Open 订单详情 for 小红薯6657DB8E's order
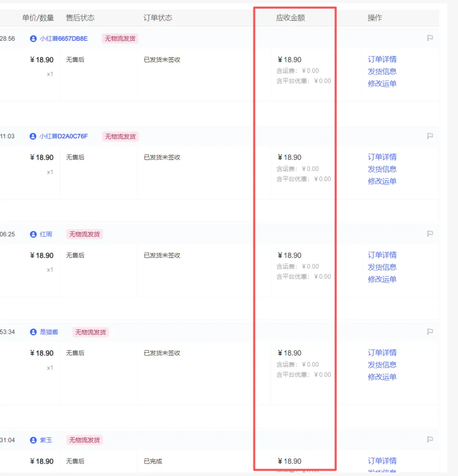Screen dimensions: 458x476 pos(382,59)
